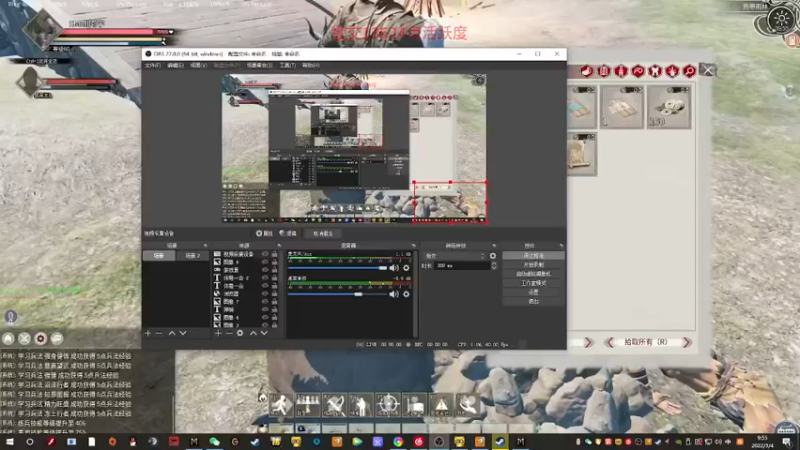Open WeChat from the Windows taskbar
Screen dimensions: 800x450
click(214, 442)
